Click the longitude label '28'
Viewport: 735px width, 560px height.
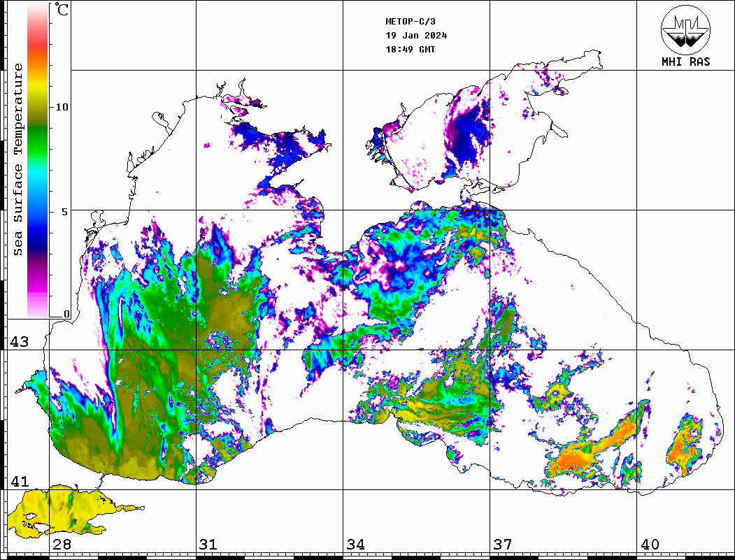tap(62, 545)
